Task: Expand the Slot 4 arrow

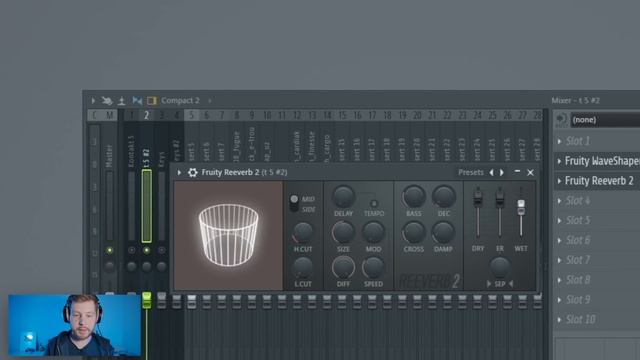Action: tap(560, 201)
